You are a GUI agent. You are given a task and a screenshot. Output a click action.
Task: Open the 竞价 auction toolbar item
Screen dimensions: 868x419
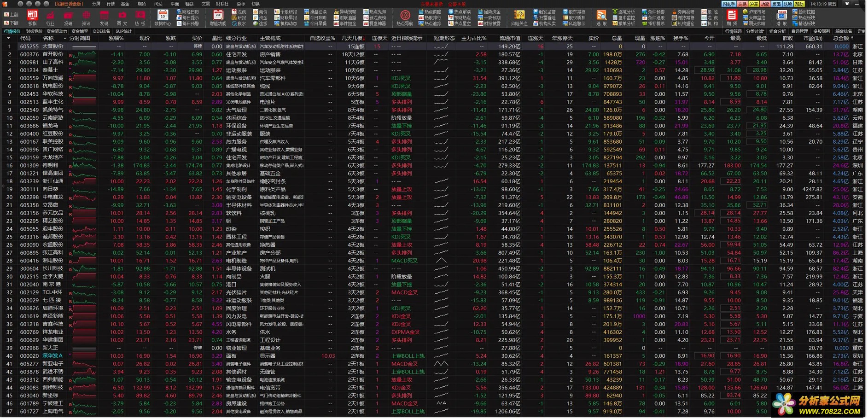pyautogui.click(x=260, y=12)
